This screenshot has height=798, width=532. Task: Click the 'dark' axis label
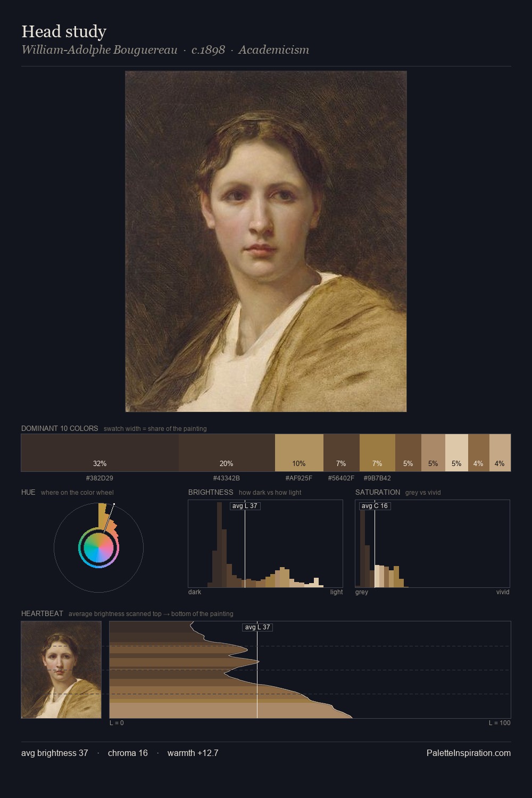click(195, 592)
